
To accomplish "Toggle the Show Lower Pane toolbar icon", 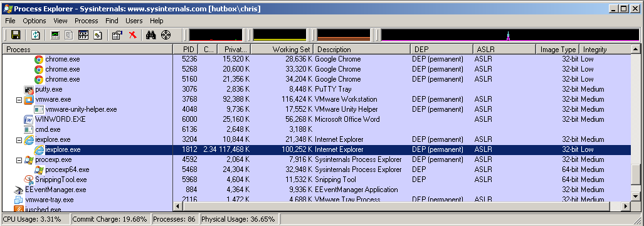I will [x=83, y=35].
